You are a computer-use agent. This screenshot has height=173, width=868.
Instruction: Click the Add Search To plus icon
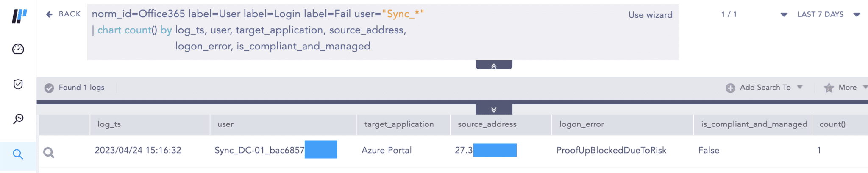click(x=730, y=88)
